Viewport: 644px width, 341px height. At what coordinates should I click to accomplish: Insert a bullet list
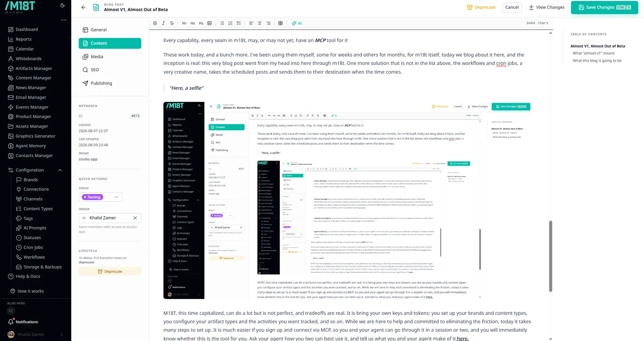coord(222,23)
